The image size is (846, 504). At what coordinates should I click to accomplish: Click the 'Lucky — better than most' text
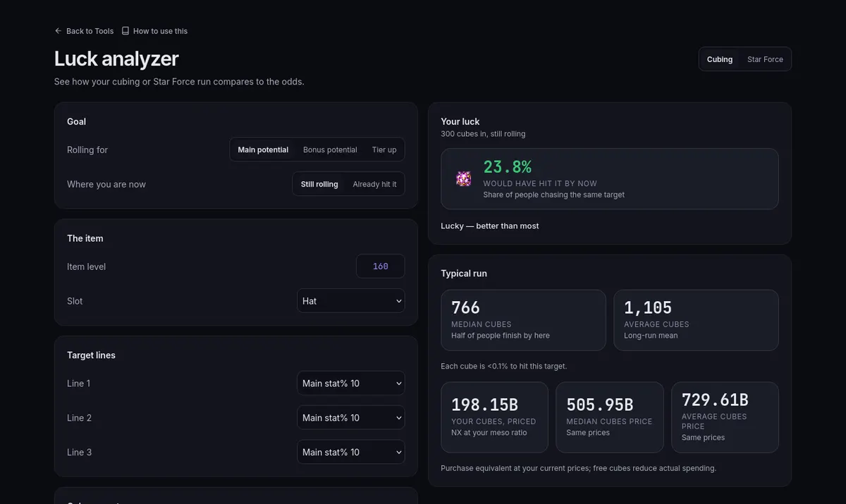(x=490, y=226)
